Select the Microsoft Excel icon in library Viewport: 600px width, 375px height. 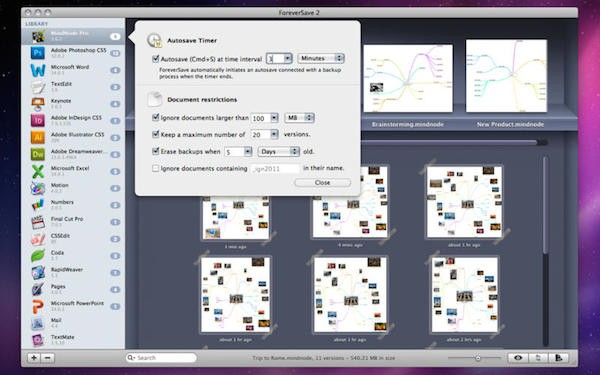(38, 171)
